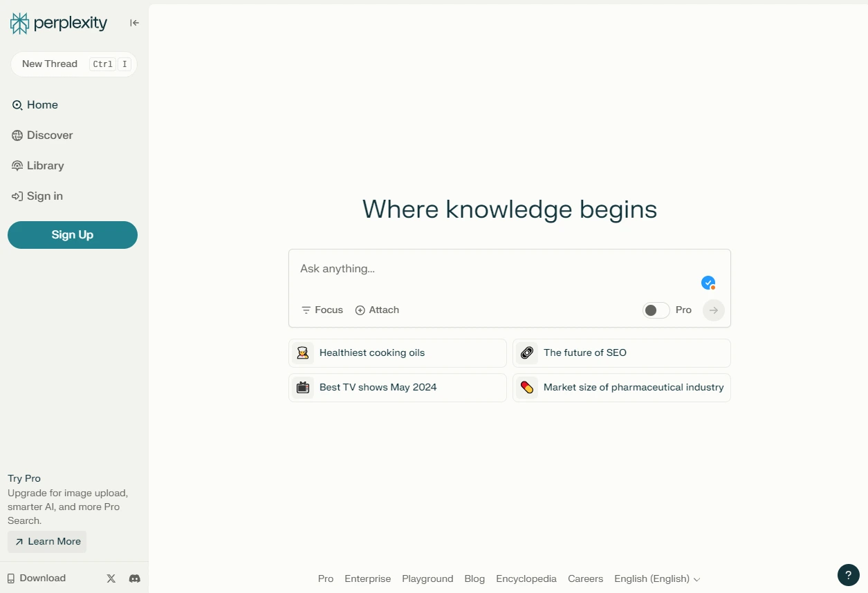Open the Focus options

tap(322, 310)
